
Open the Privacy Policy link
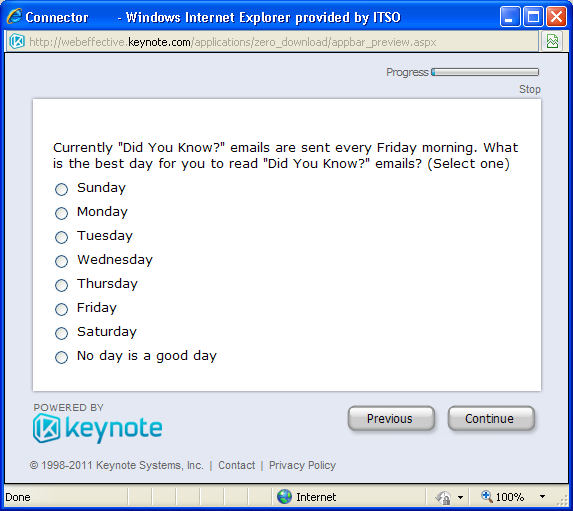[x=302, y=465]
